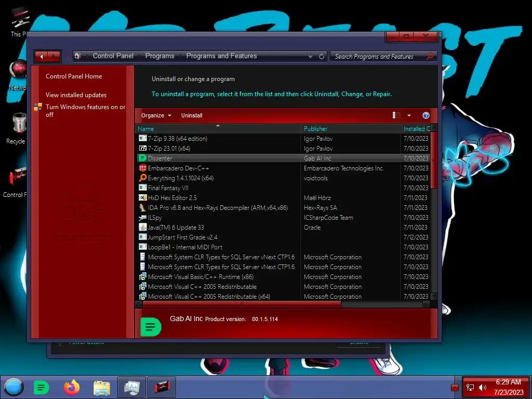Click product version 80.1.5.114 text
Screen dimensions: 532x399
pyautogui.click(x=264, y=320)
